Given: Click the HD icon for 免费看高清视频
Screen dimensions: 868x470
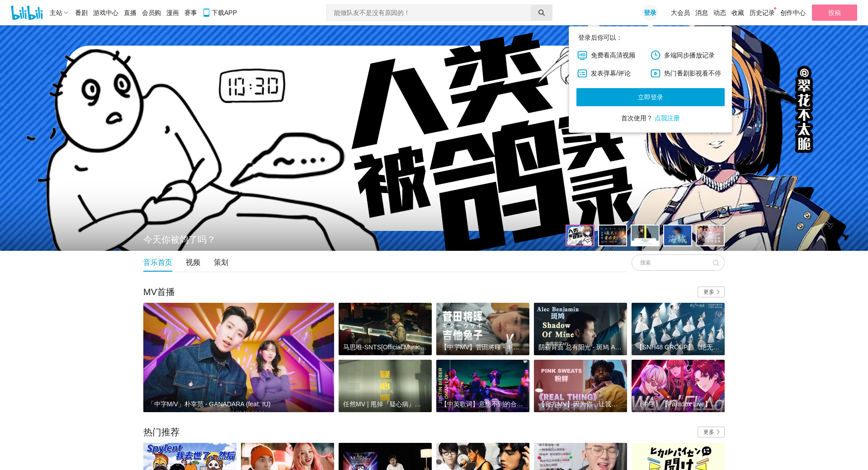Looking at the screenshot, I should point(582,55).
